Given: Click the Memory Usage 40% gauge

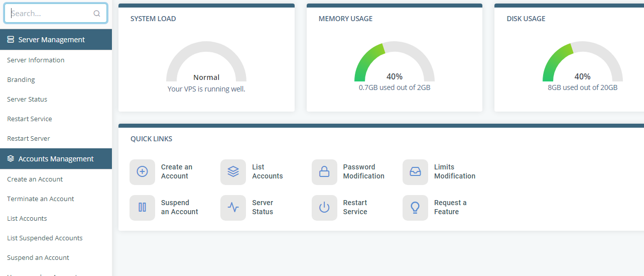Looking at the screenshot, I should (395, 61).
